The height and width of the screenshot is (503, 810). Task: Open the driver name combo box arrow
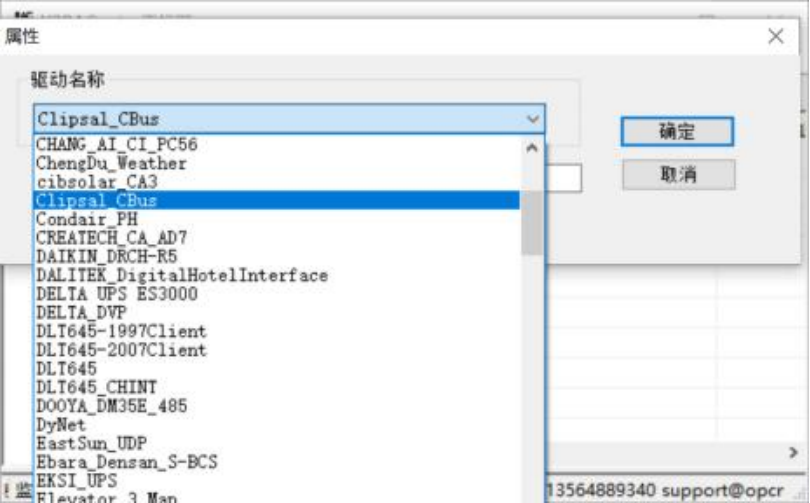[x=533, y=119]
